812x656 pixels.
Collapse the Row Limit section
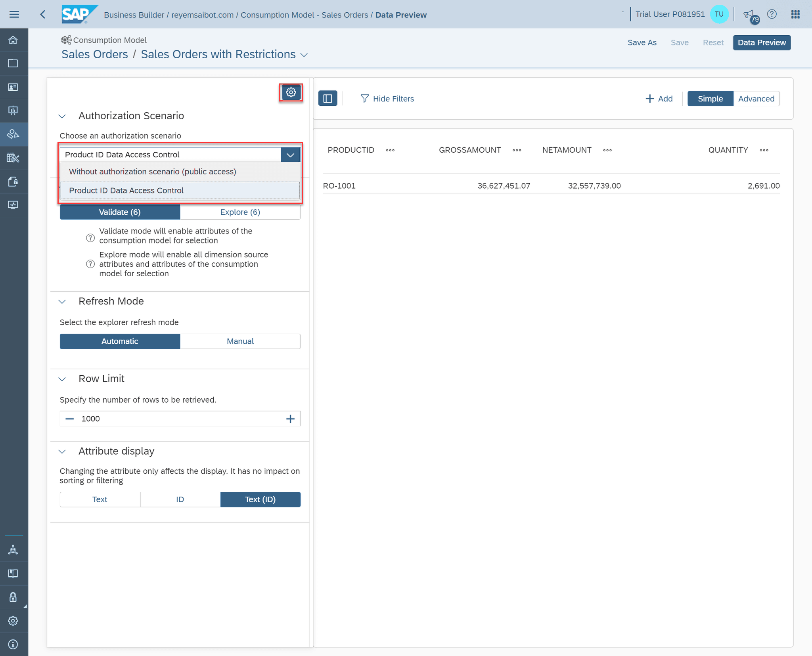tap(62, 379)
